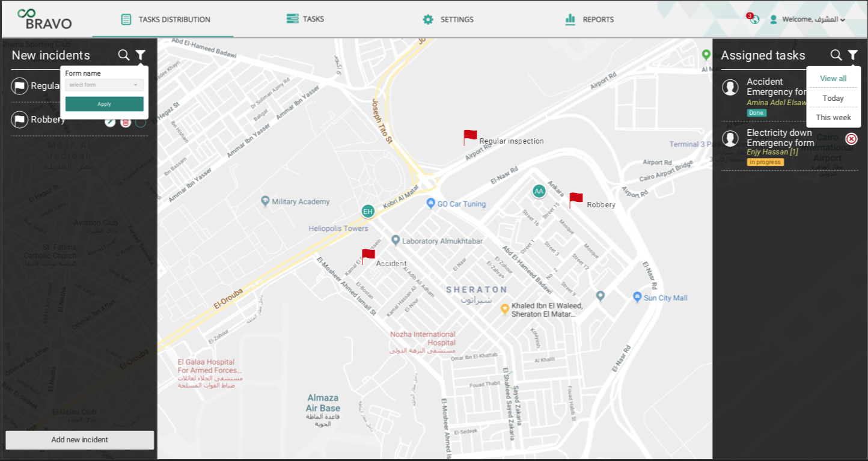Select the AA agent marker on map
The height and width of the screenshot is (461, 868).
(539, 191)
